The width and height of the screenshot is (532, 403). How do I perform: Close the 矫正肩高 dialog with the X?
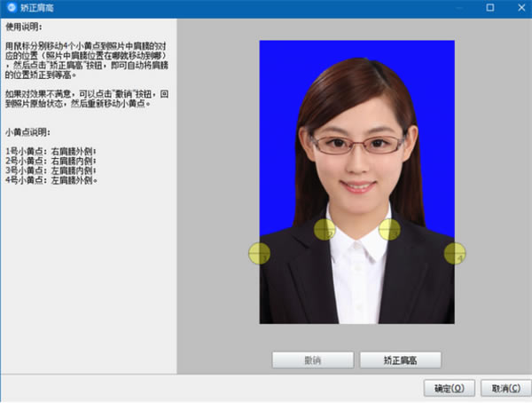[521, 7]
